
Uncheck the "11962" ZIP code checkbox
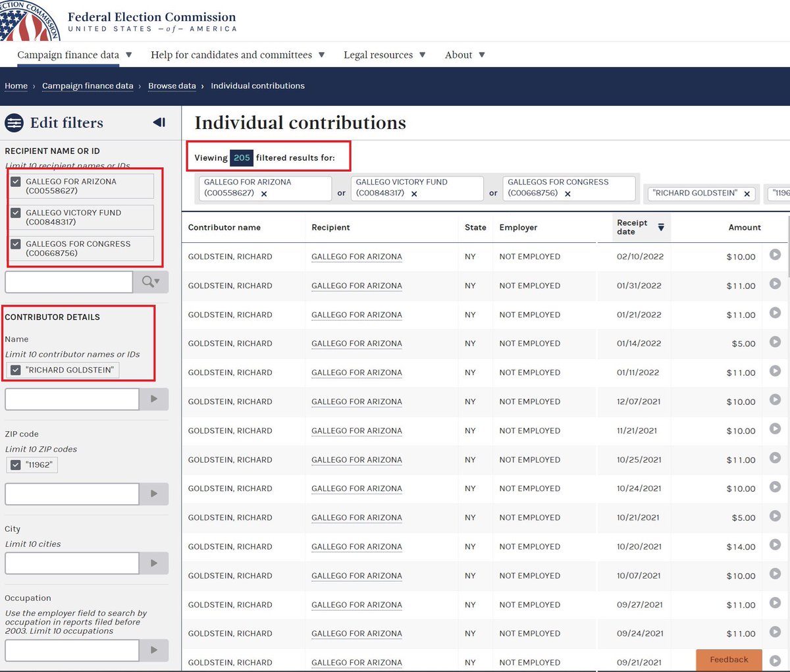(16, 465)
